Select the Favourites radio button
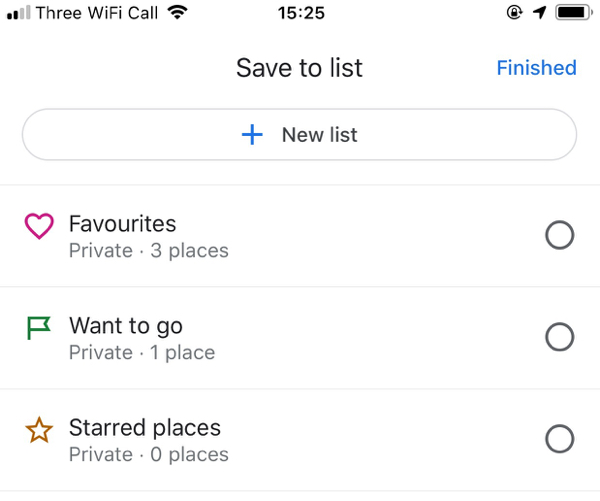Viewport: 600px width, 501px height. click(559, 236)
